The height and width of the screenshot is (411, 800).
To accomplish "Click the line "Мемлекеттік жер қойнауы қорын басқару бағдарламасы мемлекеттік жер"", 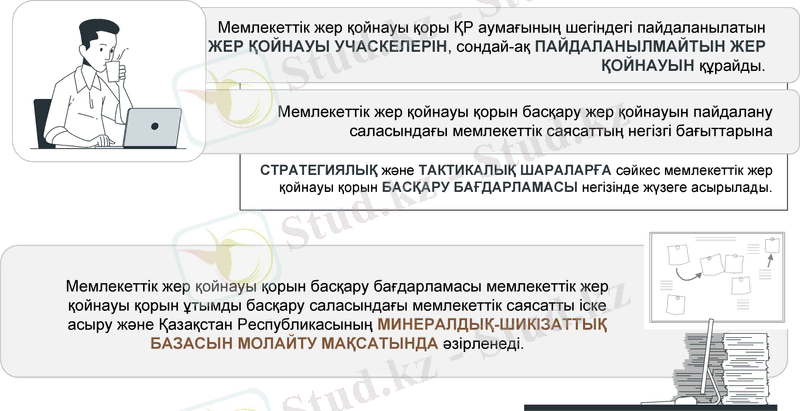I will 337,287.
